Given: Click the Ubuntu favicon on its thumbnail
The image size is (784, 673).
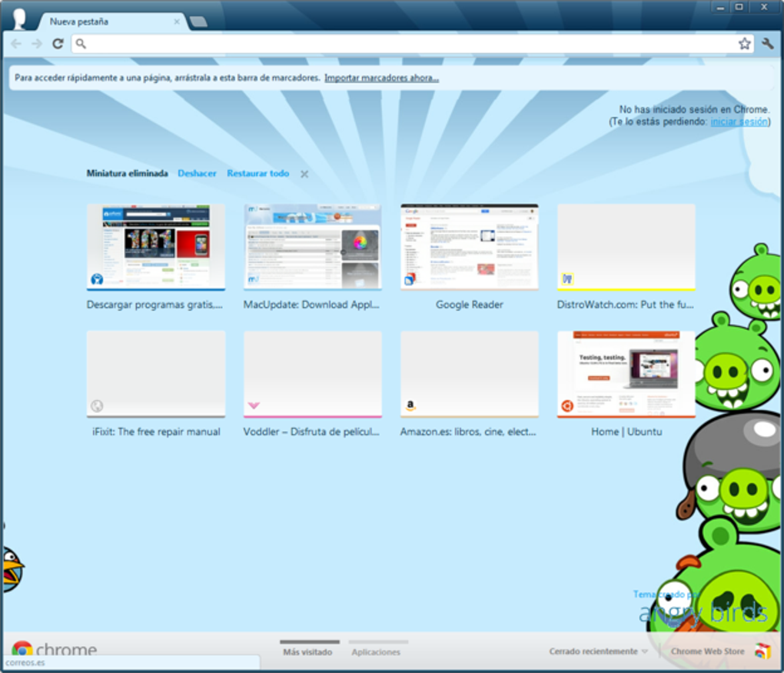Looking at the screenshot, I should 567,406.
